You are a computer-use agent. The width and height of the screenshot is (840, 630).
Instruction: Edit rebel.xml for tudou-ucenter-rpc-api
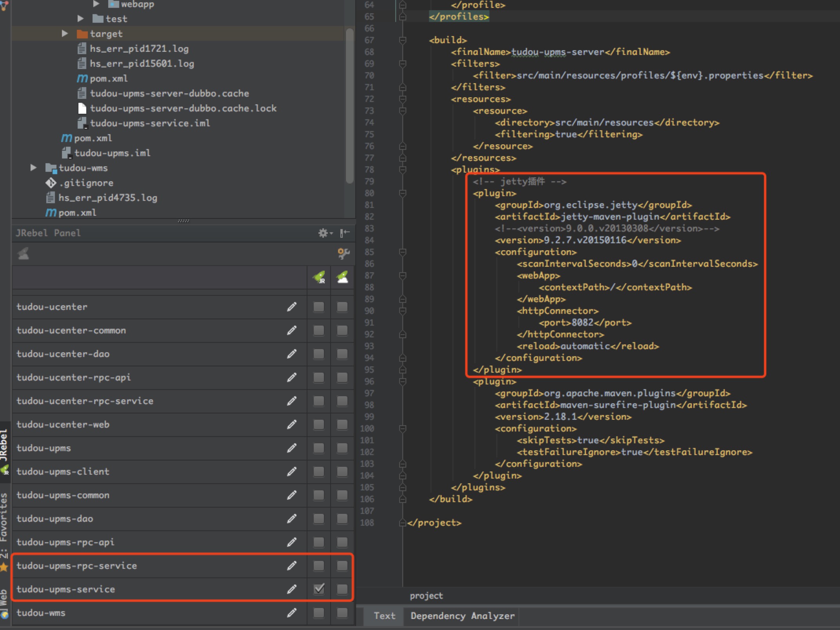(x=291, y=377)
